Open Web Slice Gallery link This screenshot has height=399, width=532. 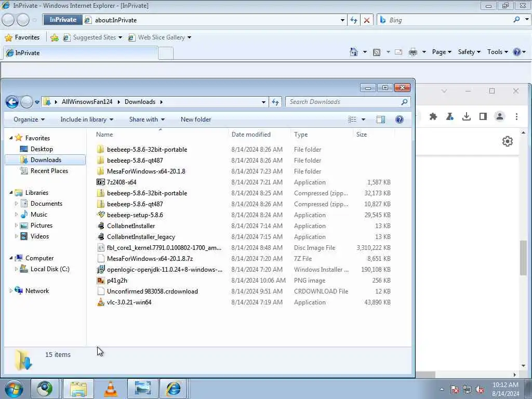click(x=159, y=37)
